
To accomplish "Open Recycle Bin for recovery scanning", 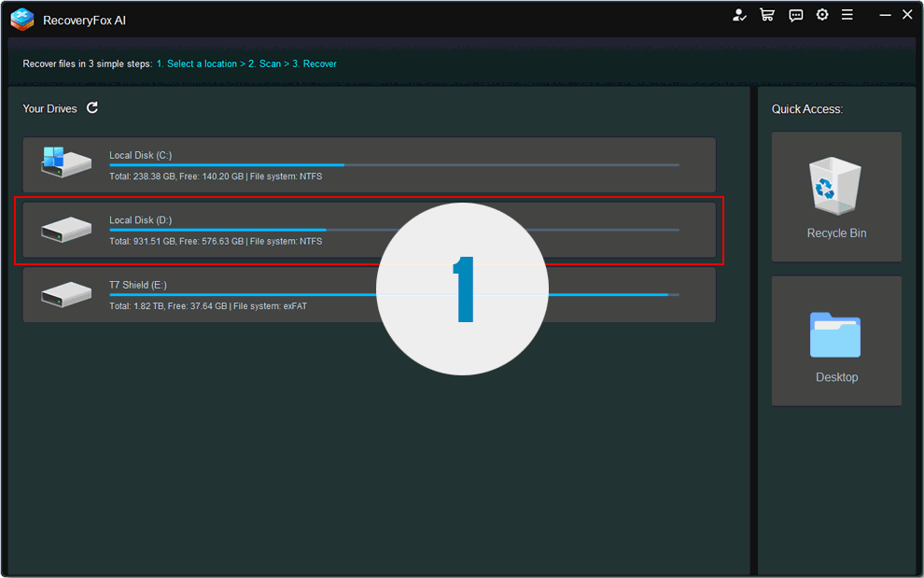I will [x=836, y=196].
